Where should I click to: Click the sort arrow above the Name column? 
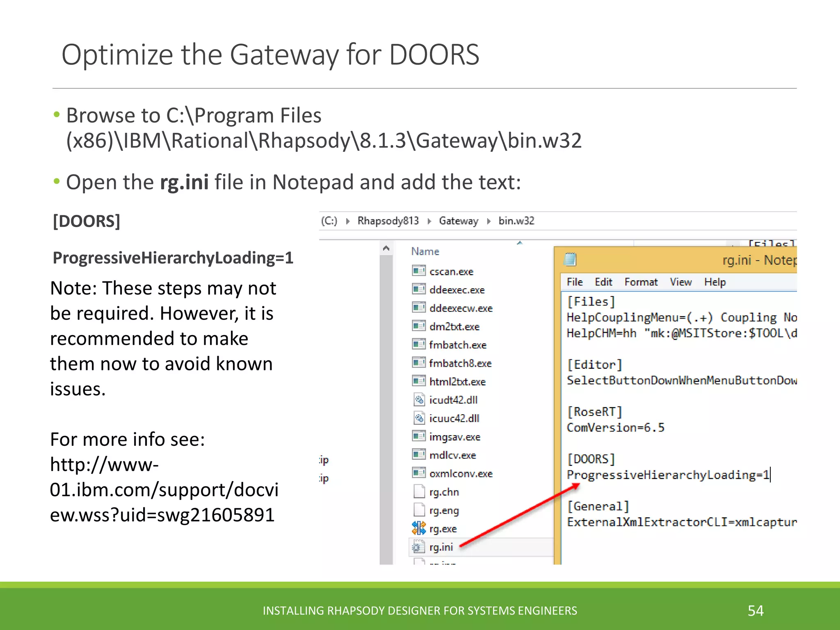point(520,243)
